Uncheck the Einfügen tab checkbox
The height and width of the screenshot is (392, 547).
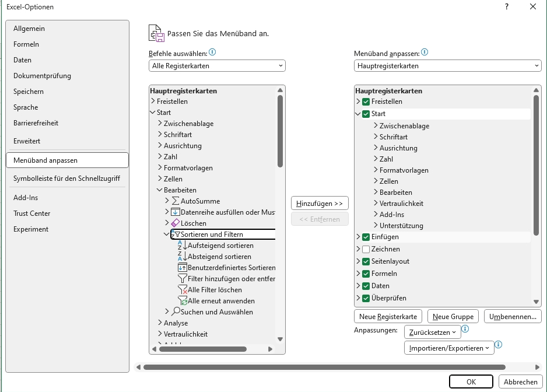(366, 237)
